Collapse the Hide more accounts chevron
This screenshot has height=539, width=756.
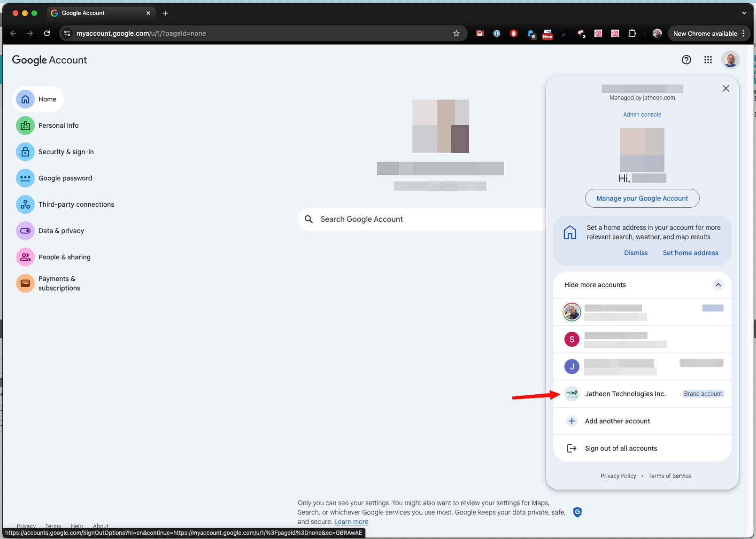[x=718, y=285]
